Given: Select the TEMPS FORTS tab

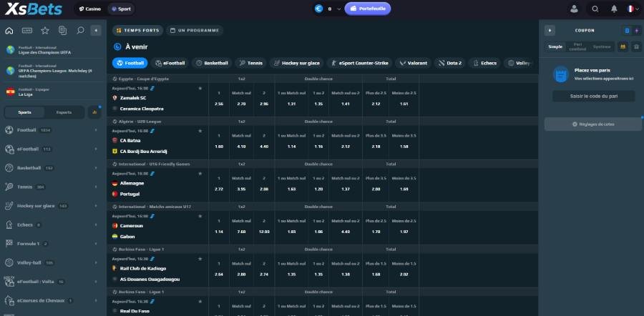Looking at the screenshot, I should click(137, 30).
